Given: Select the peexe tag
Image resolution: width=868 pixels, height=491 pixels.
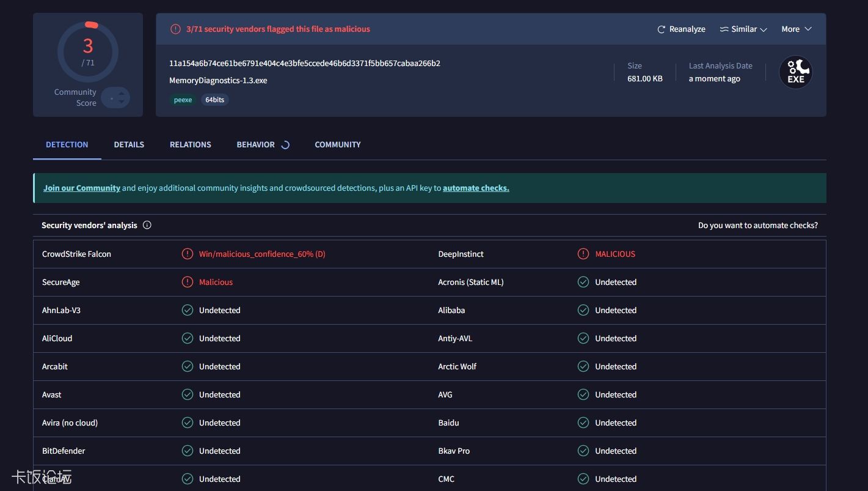Looking at the screenshot, I should pyautogui.click(x=183, y=99).
